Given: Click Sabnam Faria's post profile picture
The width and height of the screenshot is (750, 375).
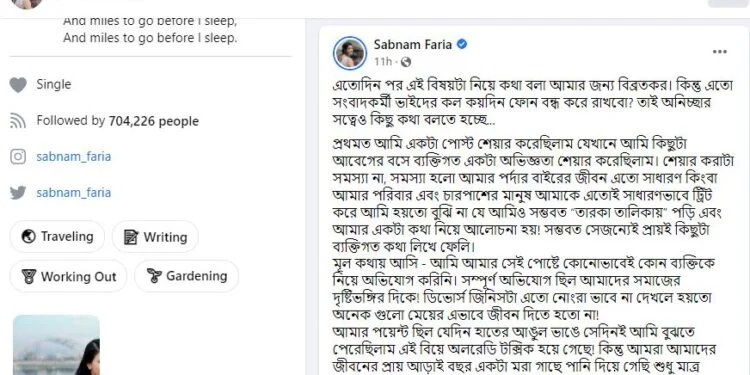Looking at the screenshot, I should (350, 53).
